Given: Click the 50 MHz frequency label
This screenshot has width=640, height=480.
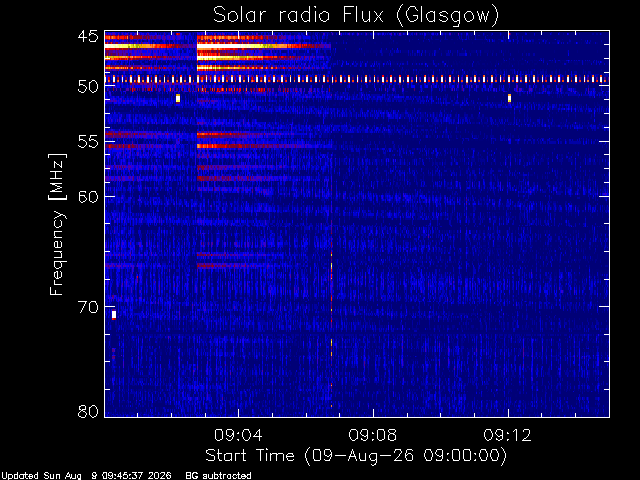Looking at the screenshot, I should pos(88,87).
